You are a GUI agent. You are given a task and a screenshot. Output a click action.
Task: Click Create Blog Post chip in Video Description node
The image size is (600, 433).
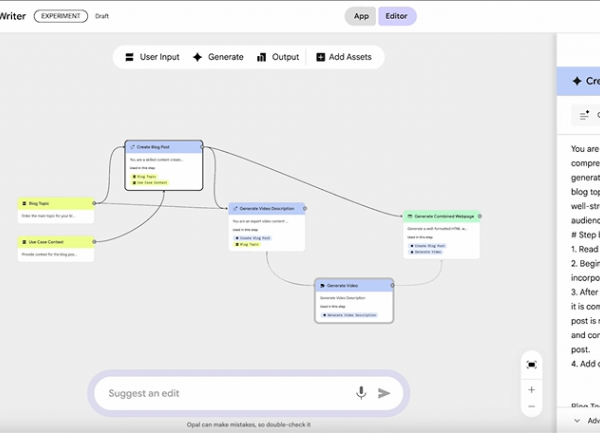tap(253, 238)
